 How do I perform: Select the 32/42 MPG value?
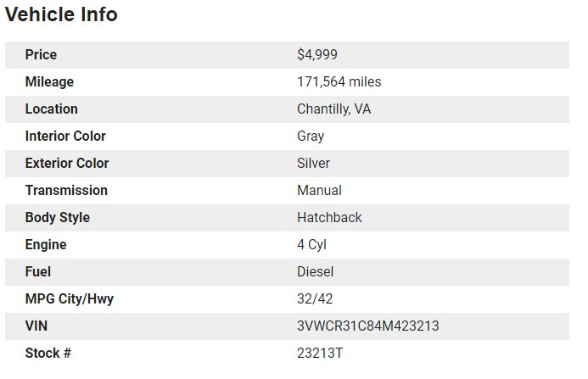point(315,298)
